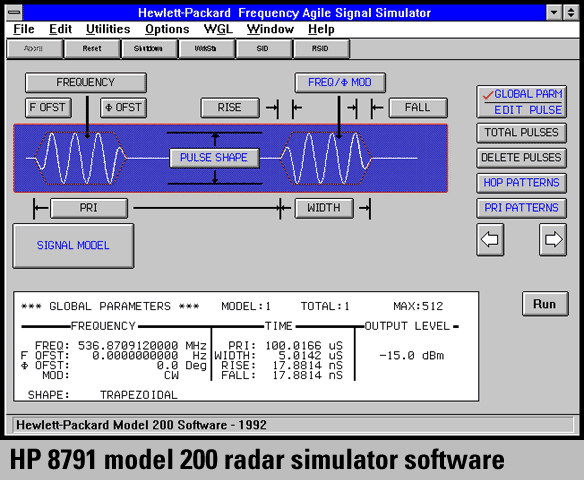Viewport: 584px width, 480px height.
Task: Click the FALL value 17.8814 nS
Action: [x=307, y=375]
